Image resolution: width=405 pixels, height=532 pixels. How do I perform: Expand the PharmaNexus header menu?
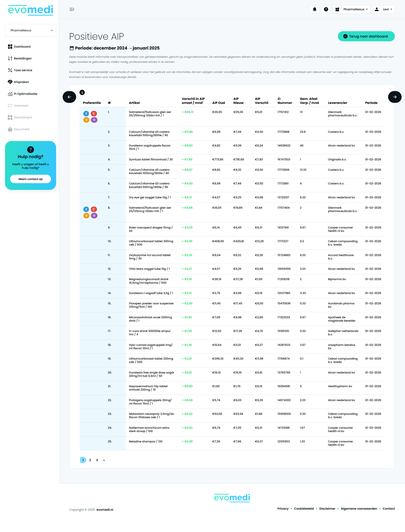point(355,9)
